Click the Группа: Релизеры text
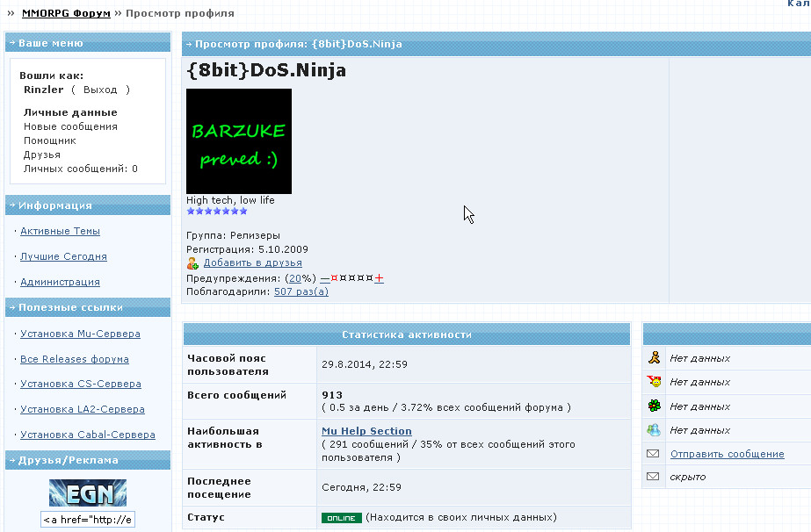The image size is (811, 532). 233,235
